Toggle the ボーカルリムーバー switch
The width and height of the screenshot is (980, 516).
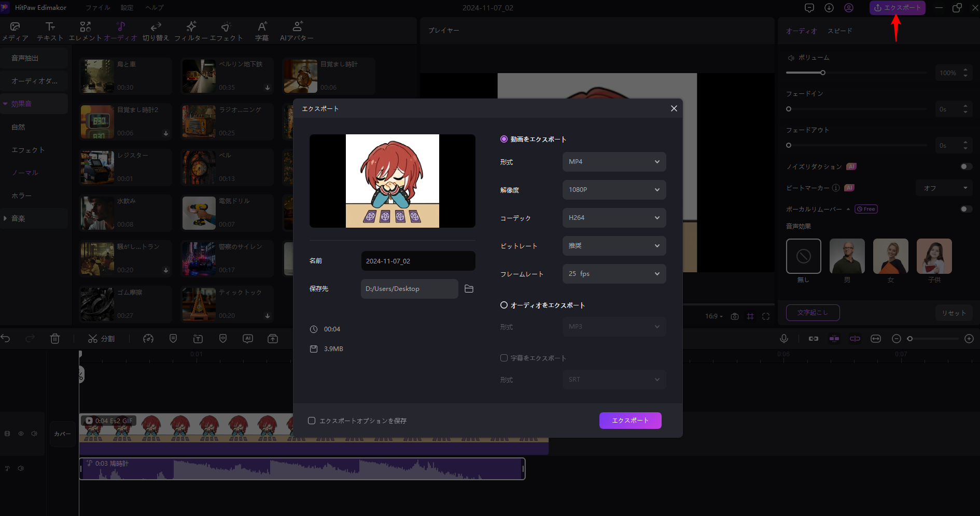tap(966, 209)
